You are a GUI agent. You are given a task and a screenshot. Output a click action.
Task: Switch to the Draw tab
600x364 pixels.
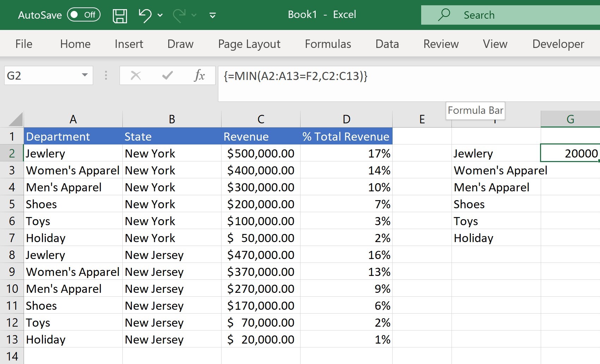(181, 44)
